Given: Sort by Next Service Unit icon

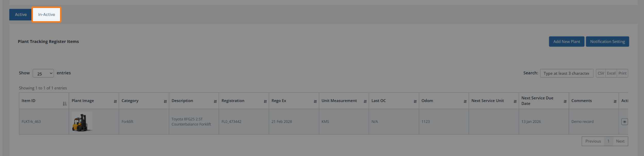Looking at the screenshot, I should pos(515,102).
